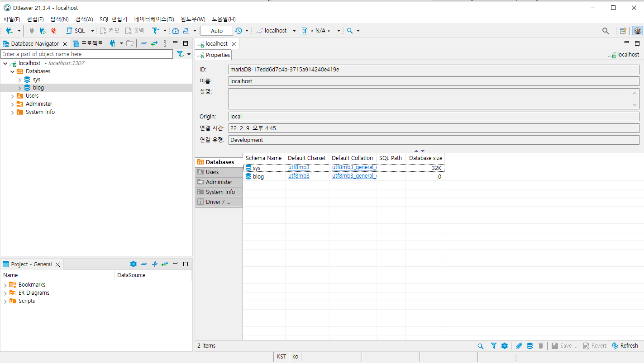
Task: Click the create database icon in bottom toolbar
Action: (x=530, y=346)
